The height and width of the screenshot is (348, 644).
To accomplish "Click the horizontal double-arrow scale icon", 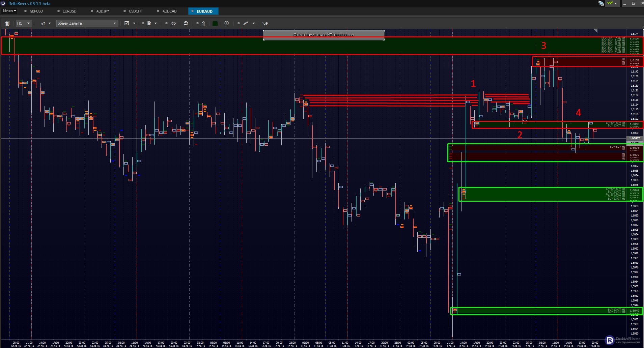I will coord(173,23).
